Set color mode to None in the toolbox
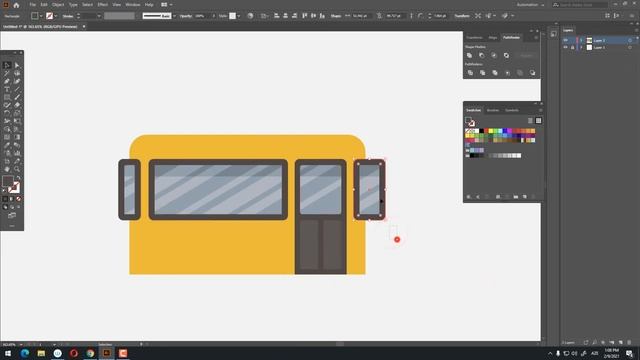Image resolution: width=640 pixels, height=360 pixels. (x=18, y=199)
